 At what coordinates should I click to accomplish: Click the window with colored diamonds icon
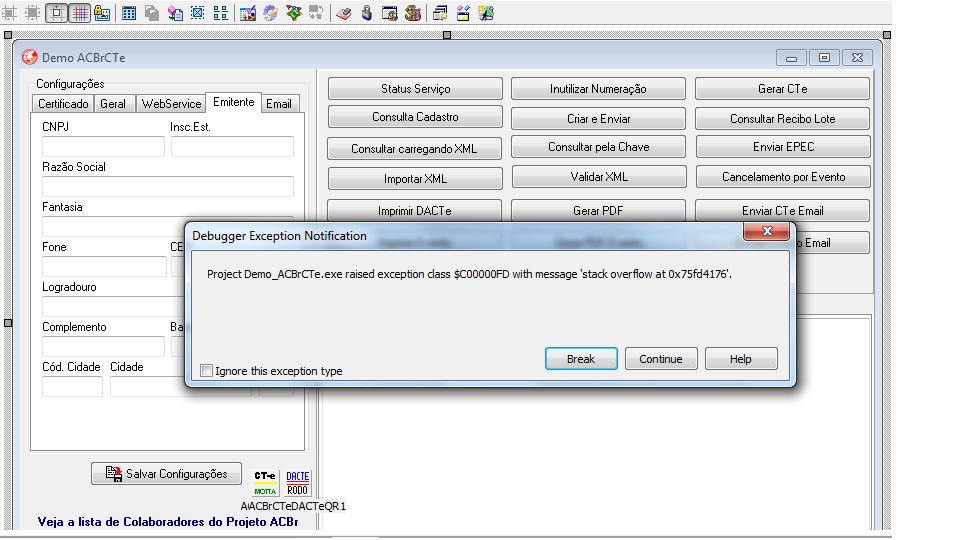pos(463,13)
